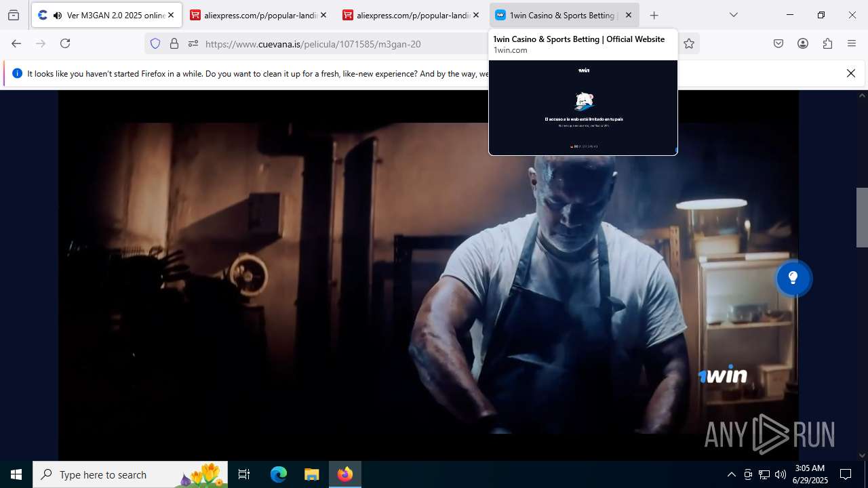Open site permissions icon in address bar
868x488 pixels.
tap(193, 43)
